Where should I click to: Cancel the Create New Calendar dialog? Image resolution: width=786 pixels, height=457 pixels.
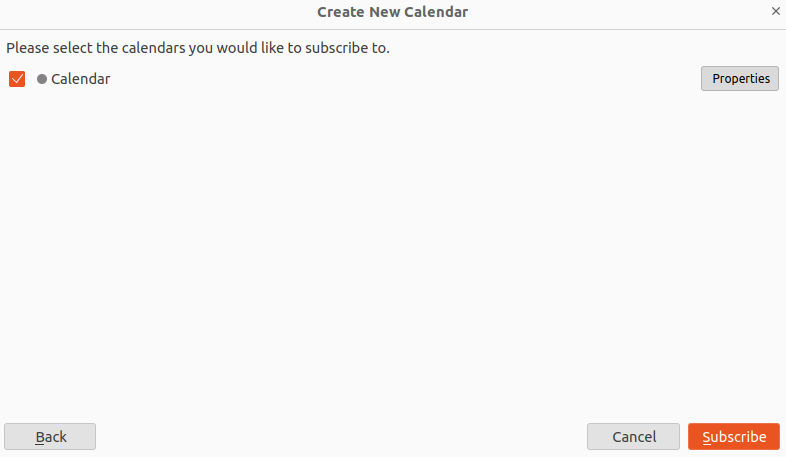point(633,437)
